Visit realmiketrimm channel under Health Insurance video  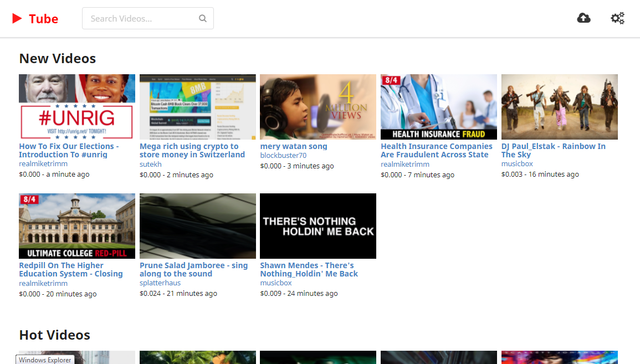(405, 164)
